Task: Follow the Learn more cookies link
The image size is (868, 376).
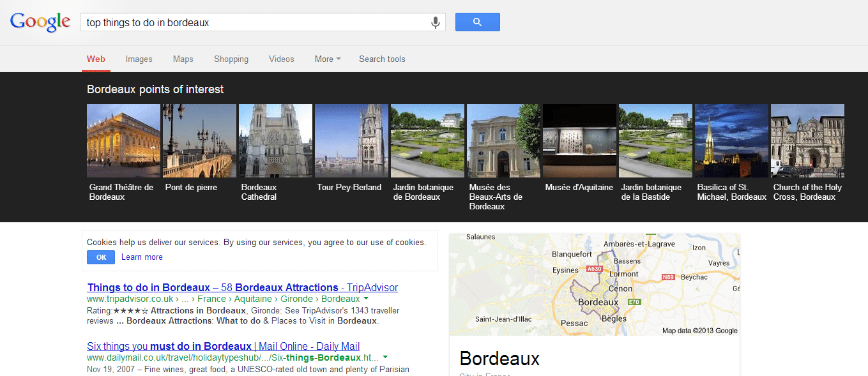Action: click(142, 257)
